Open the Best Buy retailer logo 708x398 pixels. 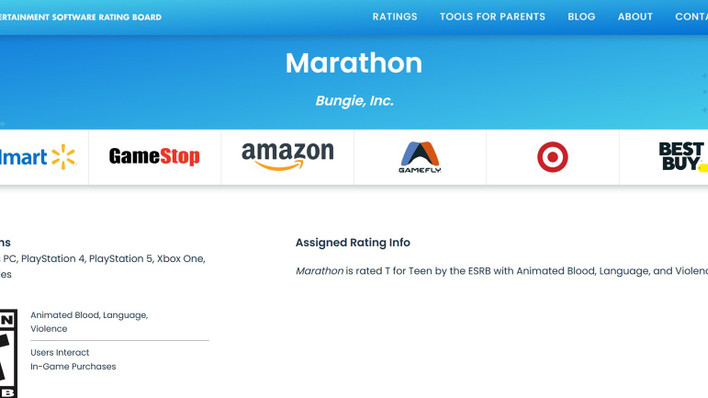pyautogui.click(x=683, y=157)
